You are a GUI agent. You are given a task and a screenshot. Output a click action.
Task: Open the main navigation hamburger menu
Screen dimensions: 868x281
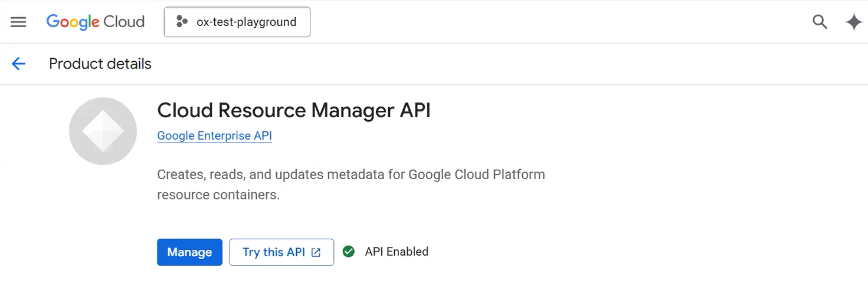point(18,22)
